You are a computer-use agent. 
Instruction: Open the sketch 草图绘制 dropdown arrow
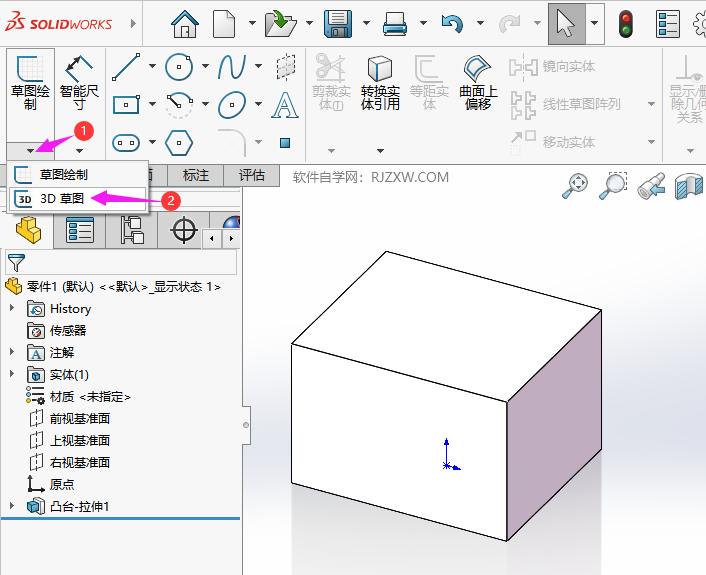(30, 151)
